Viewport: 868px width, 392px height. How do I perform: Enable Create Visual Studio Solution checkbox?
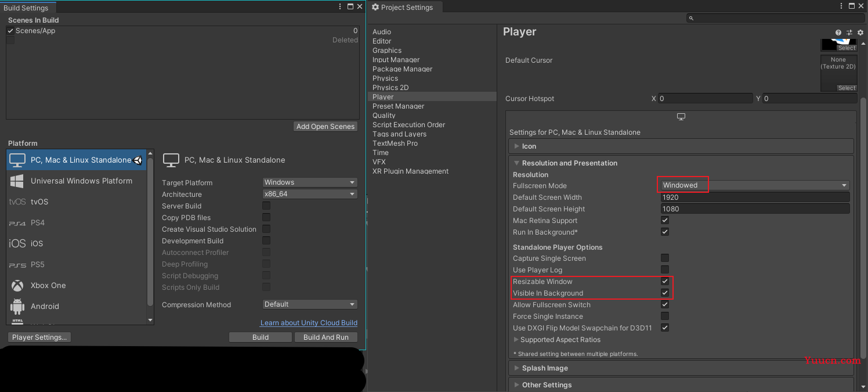pyautogui.click(x=266, y=229)
